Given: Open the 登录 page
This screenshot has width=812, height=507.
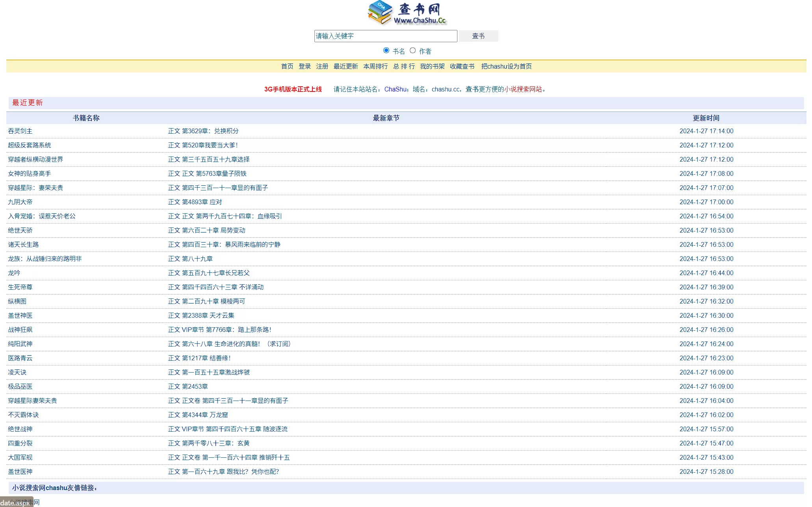Looking at the screenshot, I should pyautogui.click(x=305, y=66).
